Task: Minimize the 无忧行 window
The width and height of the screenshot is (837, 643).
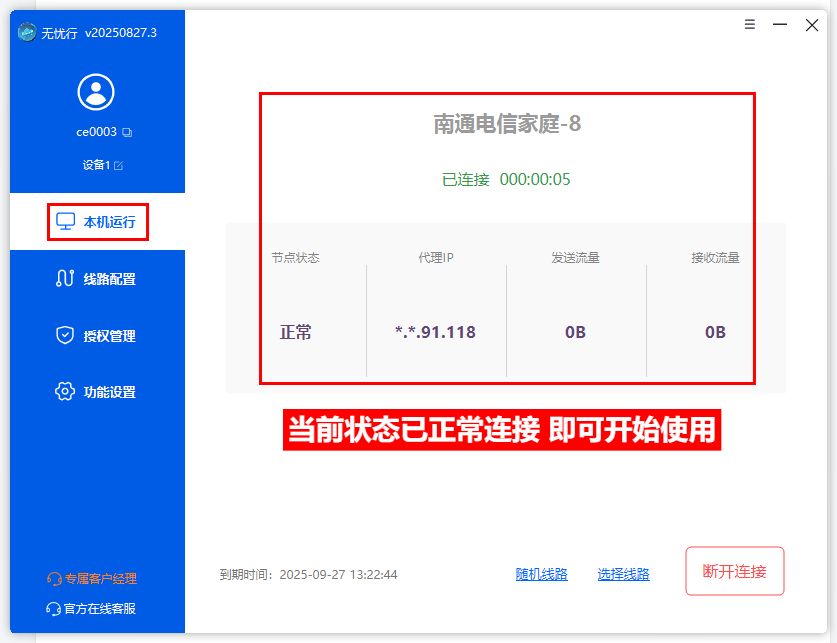Action: (x=780, y=25)
